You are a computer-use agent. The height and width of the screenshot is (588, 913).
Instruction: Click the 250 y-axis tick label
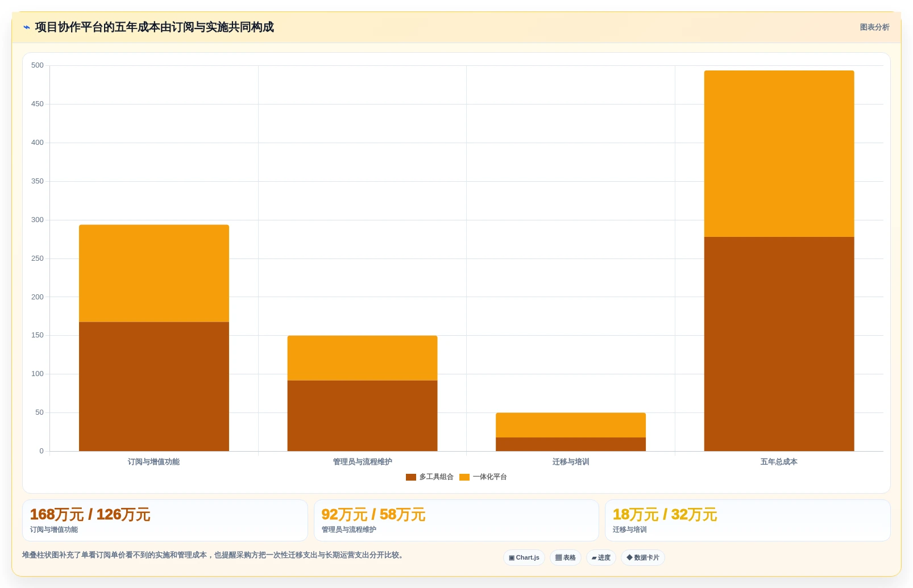click(38, 258)
